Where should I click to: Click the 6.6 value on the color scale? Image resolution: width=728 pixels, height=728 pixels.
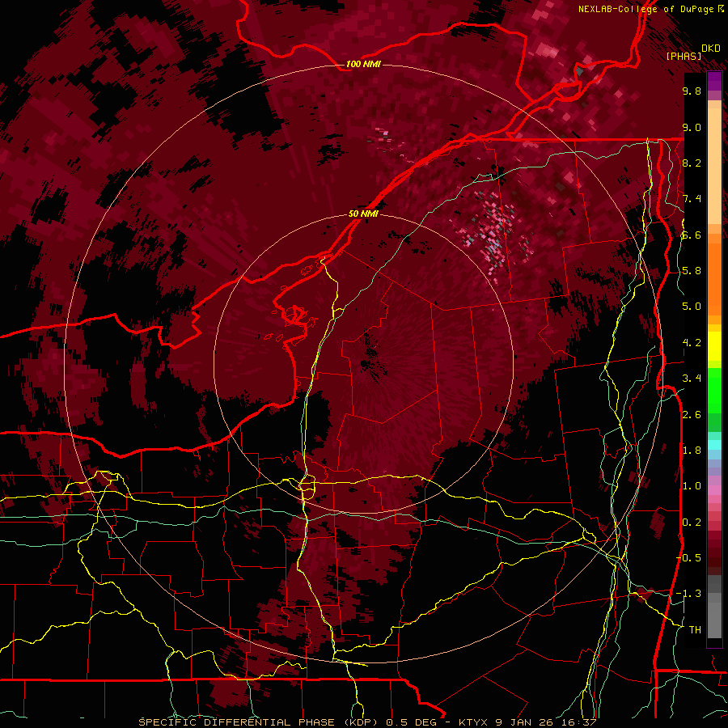click(692, 235)
